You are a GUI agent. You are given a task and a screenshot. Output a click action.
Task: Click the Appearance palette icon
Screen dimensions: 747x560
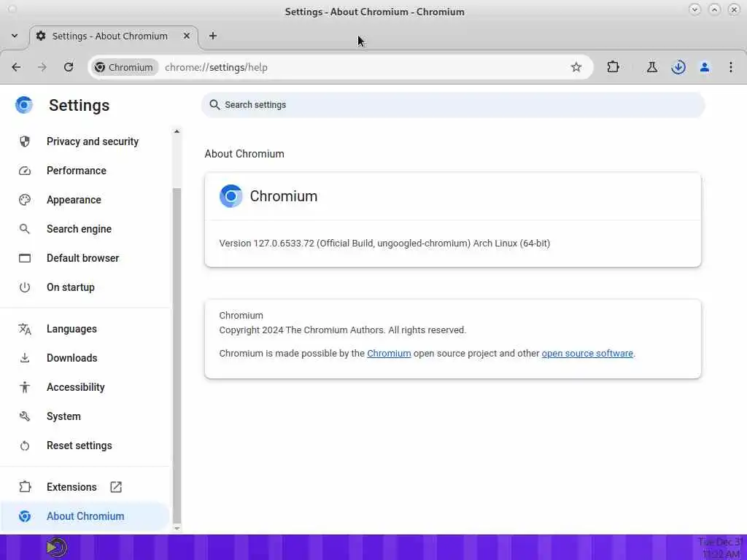25,200
